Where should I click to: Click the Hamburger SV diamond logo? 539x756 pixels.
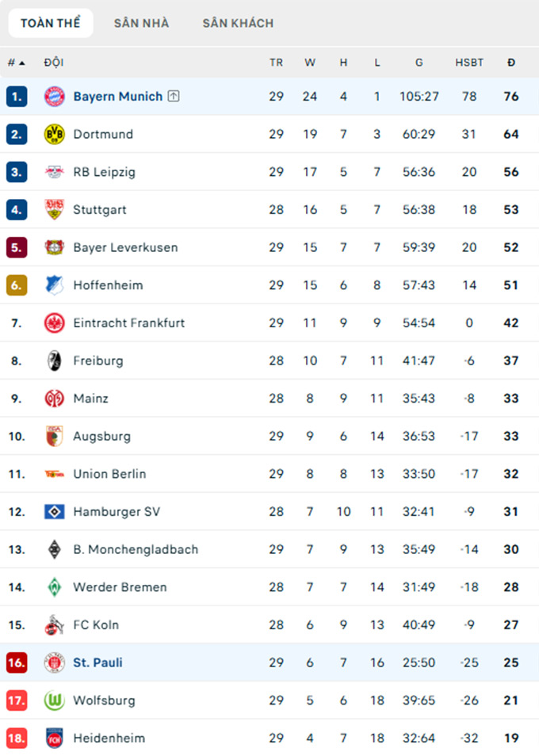(x=54, y=512)
